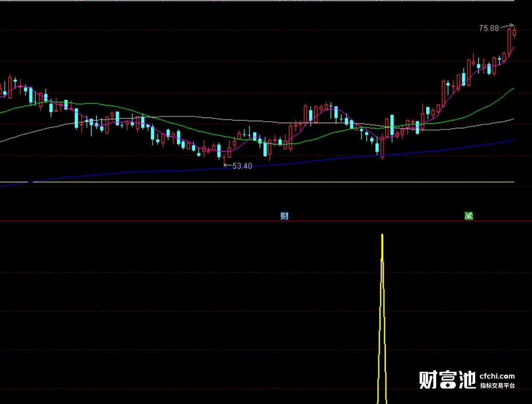Select the 75.88 high price label
The height and width of the screenshot is (404, 532).
pos(489,29)
